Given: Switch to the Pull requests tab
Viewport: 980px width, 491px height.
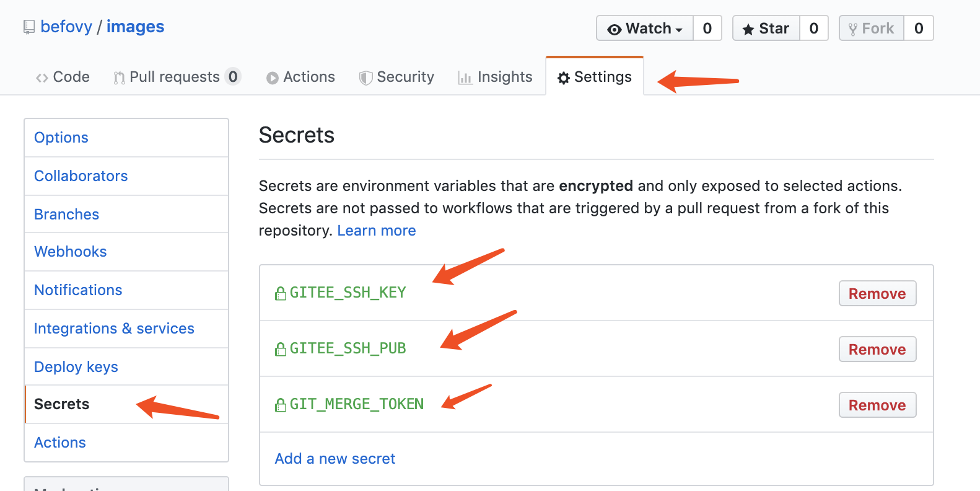Looking at the screenshot, I should click(174, 77).
